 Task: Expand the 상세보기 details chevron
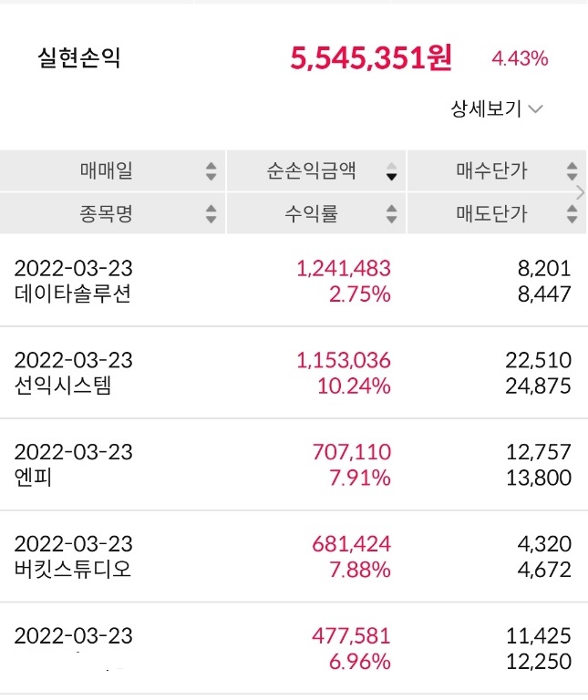point(536,109)
